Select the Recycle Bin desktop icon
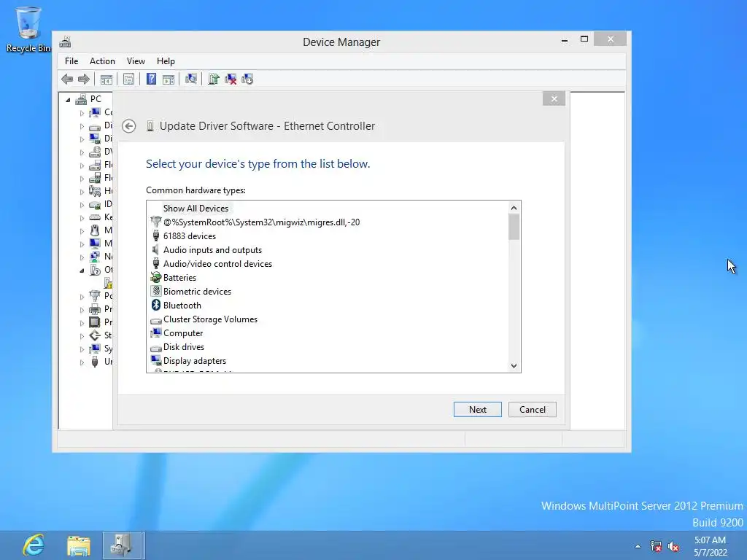The height and width of the screenshot is (560, 747). pyautogui.click(x=28, y=28)
